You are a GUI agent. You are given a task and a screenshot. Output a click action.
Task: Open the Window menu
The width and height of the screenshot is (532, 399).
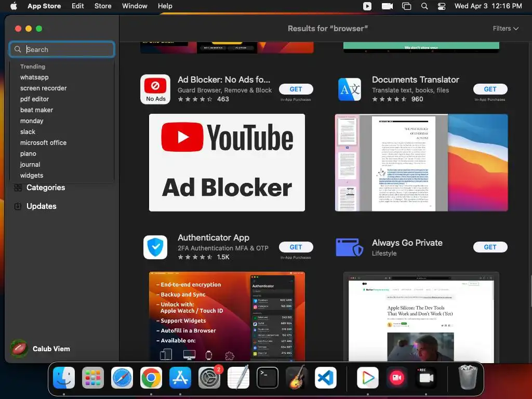click(x=135, y=6)
